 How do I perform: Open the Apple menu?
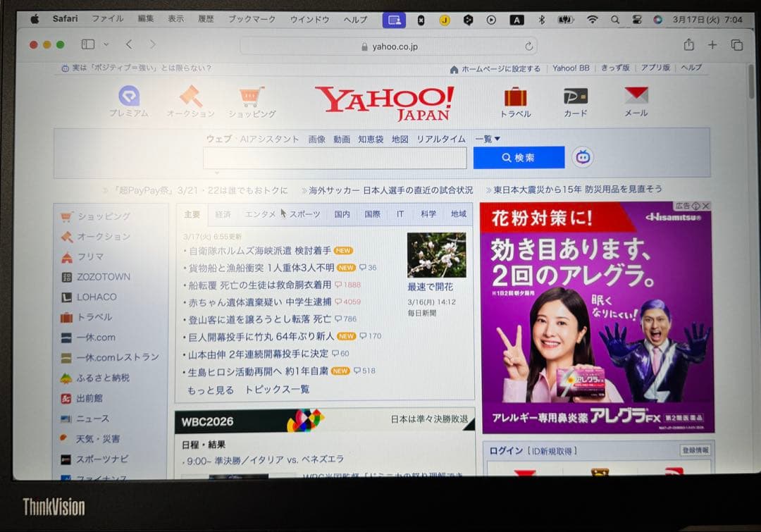pos(35,19)
